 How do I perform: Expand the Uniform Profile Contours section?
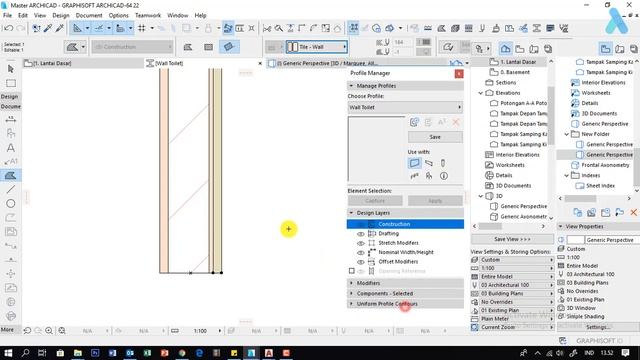pos(405,304)
